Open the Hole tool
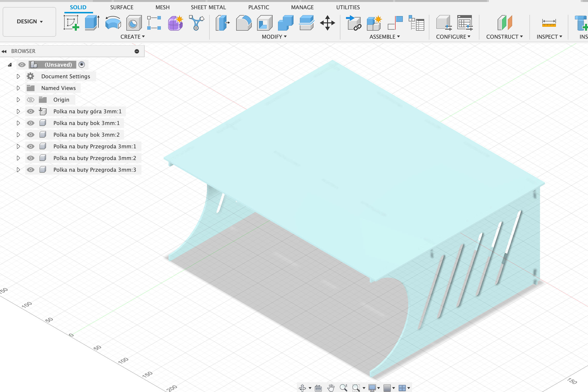The width and height of the screenshot is (588, 392). pos(134,23)
